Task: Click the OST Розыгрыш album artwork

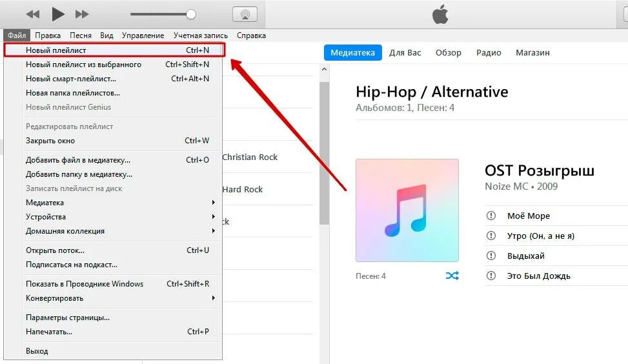Action: (407, 210)
